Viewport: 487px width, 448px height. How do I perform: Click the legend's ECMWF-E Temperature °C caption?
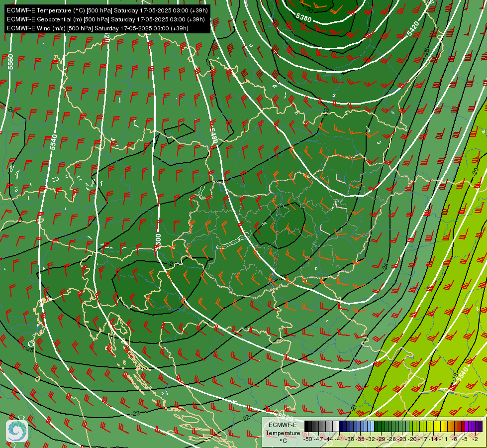click(283, 433)
